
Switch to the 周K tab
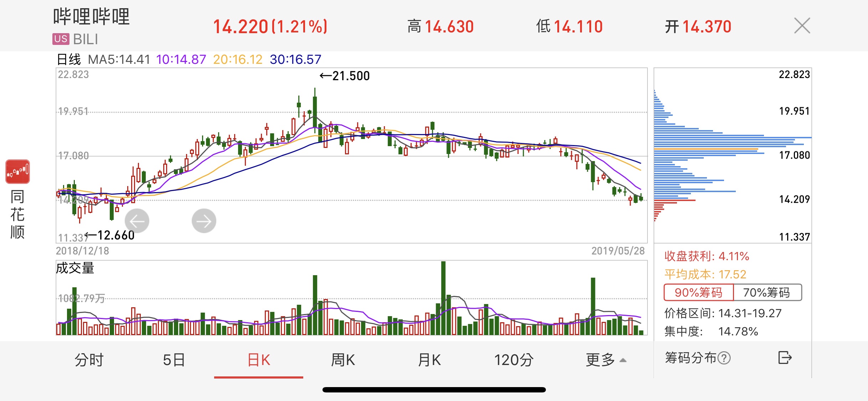point(343,360)
